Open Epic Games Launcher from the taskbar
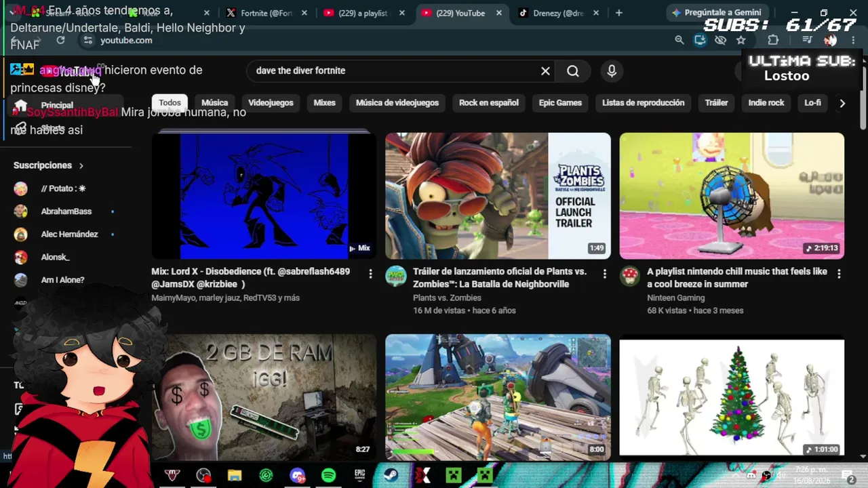 (359, 476)
